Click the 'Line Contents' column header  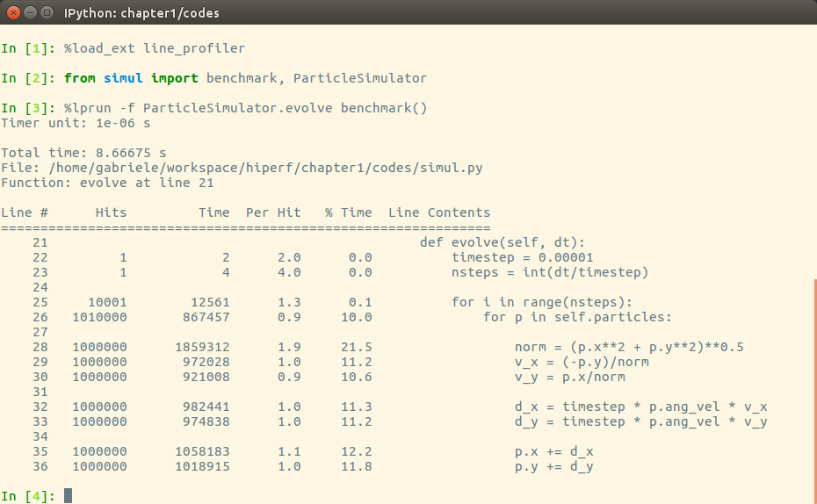coord(439,212)
